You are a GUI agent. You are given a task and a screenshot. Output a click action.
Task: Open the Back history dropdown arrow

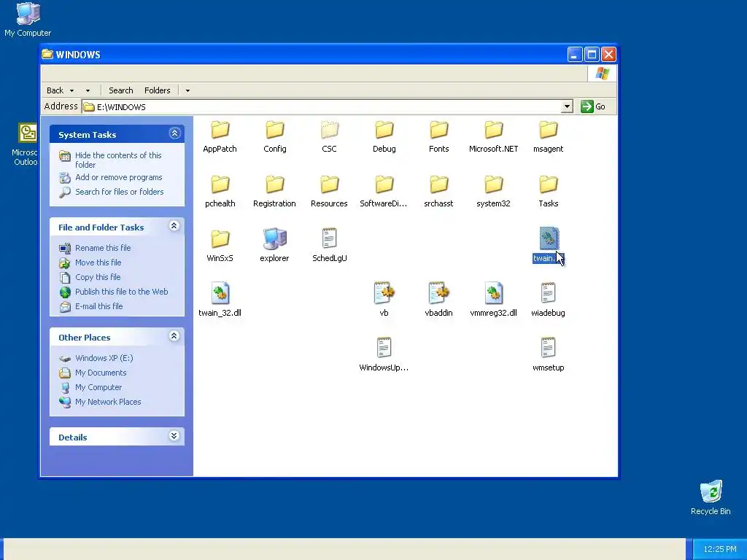click(72, 90)
